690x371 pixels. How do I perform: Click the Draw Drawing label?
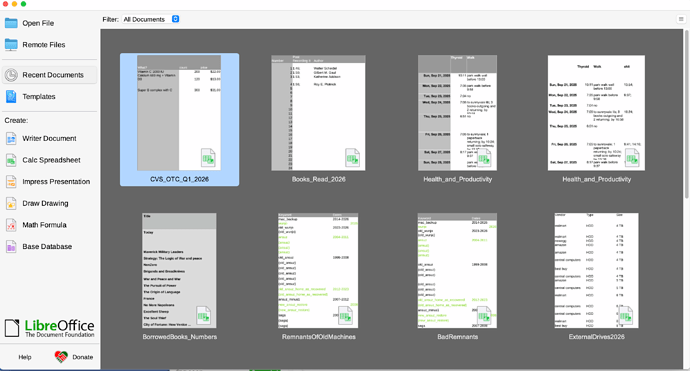(x=45, y=203)
